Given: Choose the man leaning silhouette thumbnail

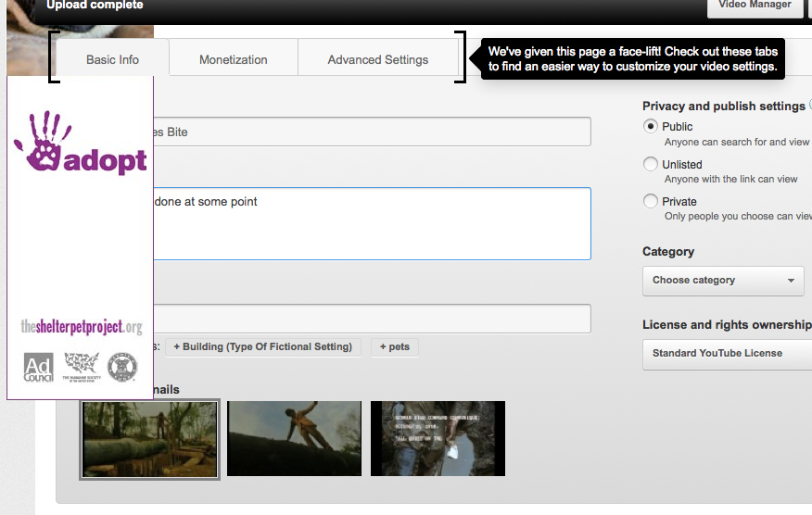Looking at the screenshot, I should (294, 438).
